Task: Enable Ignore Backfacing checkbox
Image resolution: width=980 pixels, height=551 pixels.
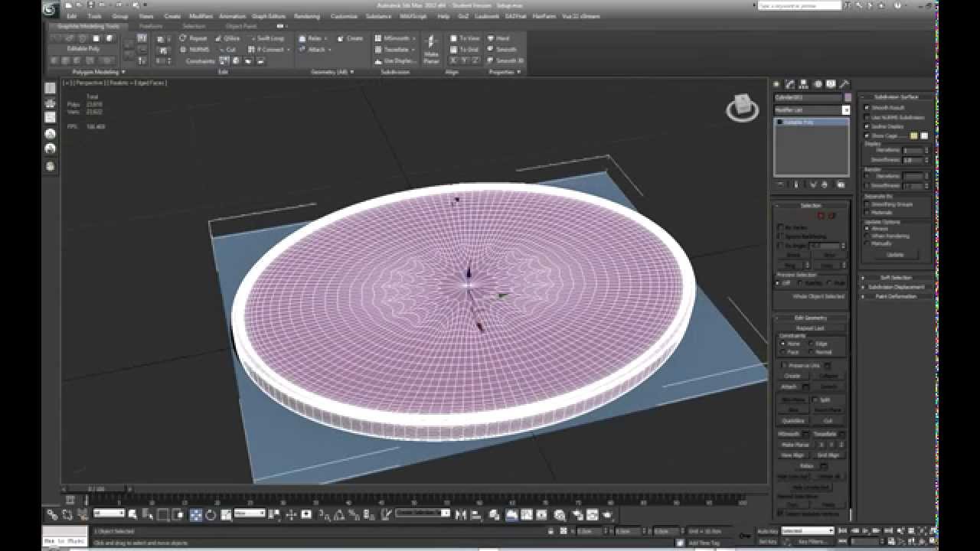Action: (780, 236)
